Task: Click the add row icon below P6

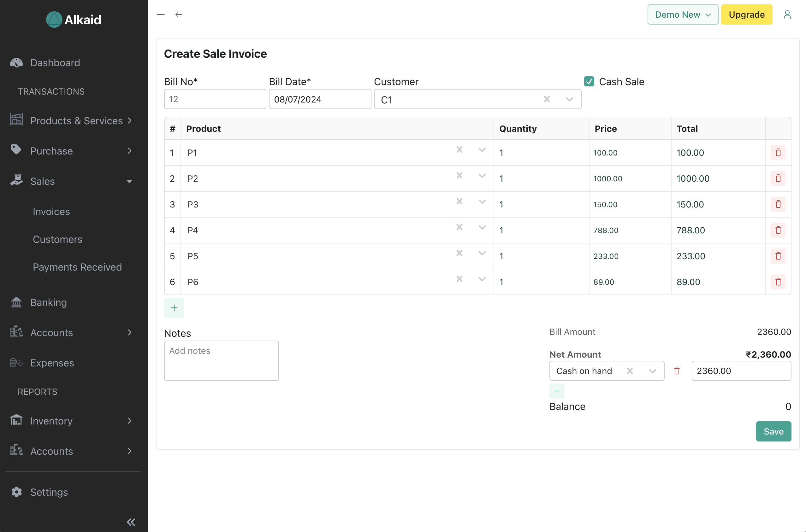Action: 175,307
